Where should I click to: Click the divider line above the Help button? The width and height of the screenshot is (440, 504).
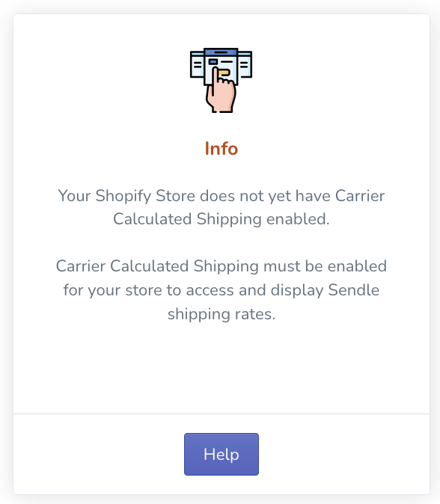click(221, 414)
